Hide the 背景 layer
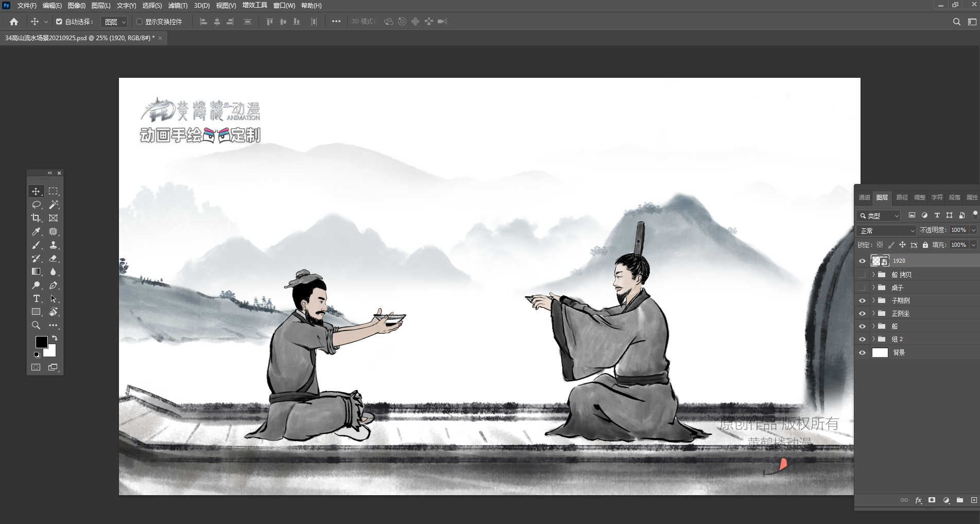Image resolution: width=980 pixels, height=524 pixels. pos(862,353)
